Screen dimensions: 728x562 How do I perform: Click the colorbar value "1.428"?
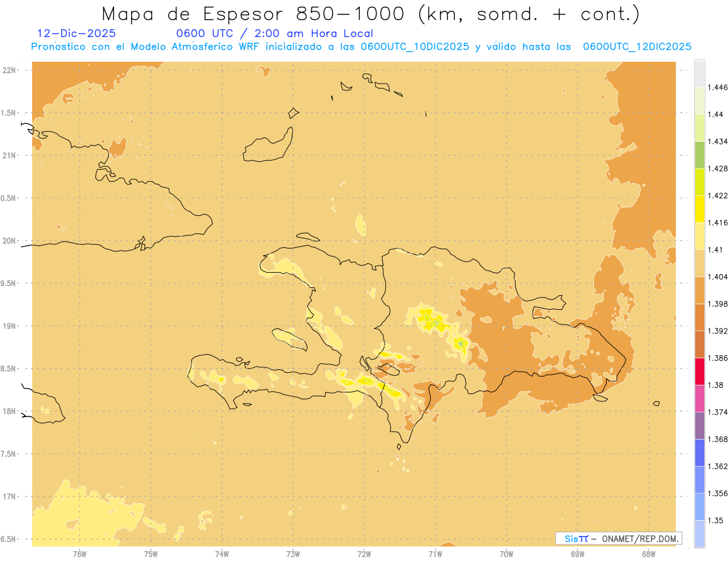(718, 169)
